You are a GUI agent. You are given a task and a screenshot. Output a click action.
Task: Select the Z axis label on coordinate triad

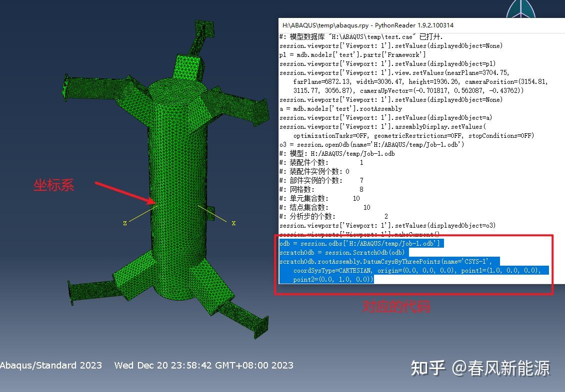coord(124,223)
